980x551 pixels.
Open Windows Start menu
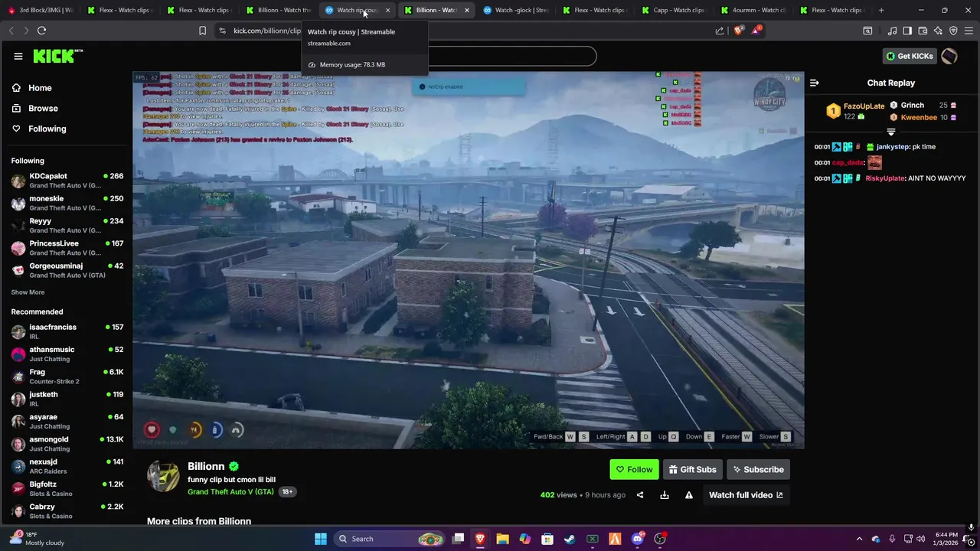tap(321, 539)
